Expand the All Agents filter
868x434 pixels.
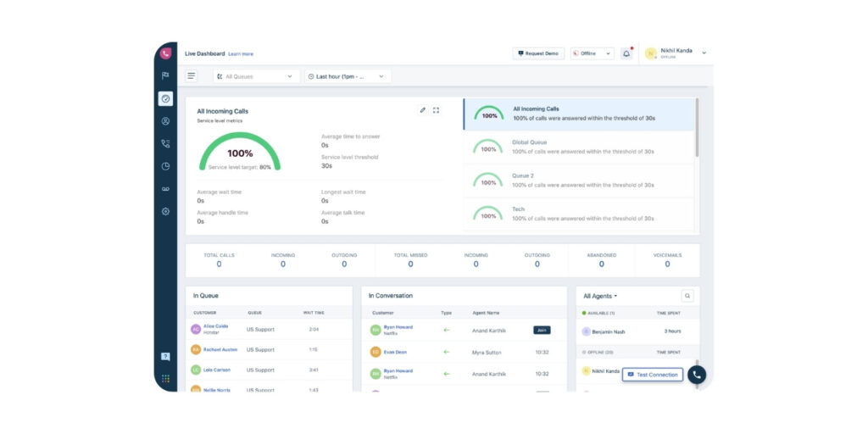click(600, 296)
